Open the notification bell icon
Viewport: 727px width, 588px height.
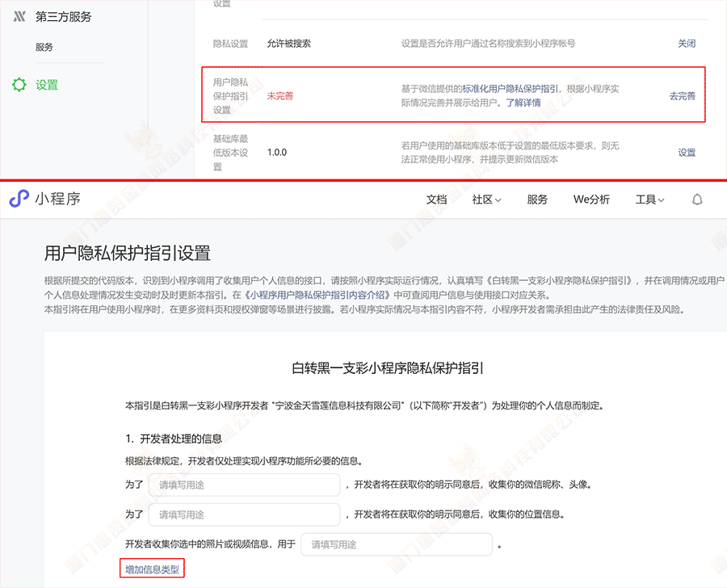coord(697,199)
